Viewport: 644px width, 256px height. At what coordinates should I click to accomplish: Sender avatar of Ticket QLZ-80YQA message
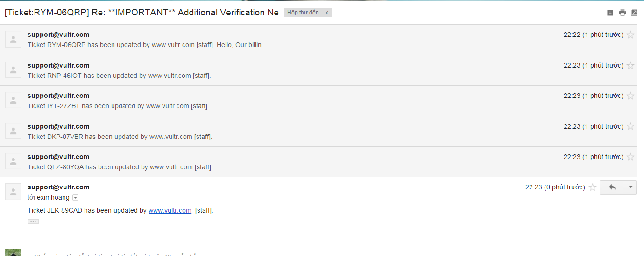13,161
